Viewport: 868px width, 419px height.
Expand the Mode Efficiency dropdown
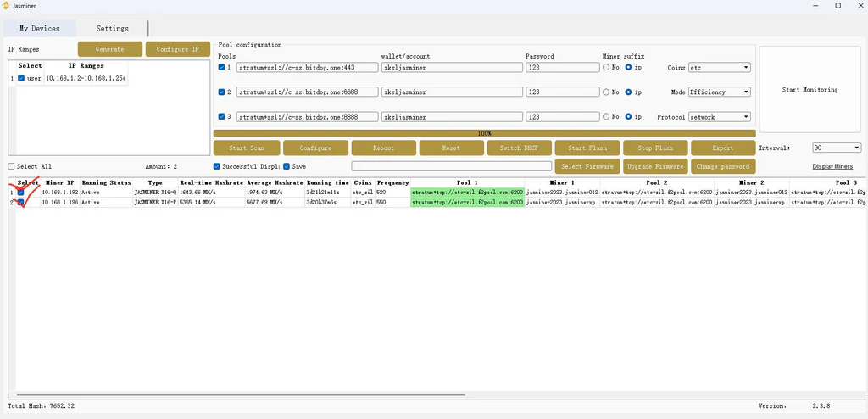(x=719, y=92)
